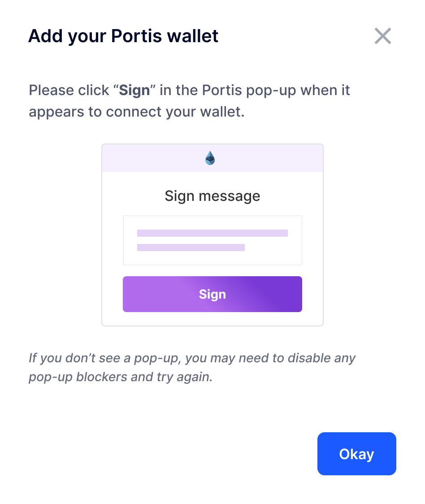Select the "Sign message" heading

tap(212, 196)
